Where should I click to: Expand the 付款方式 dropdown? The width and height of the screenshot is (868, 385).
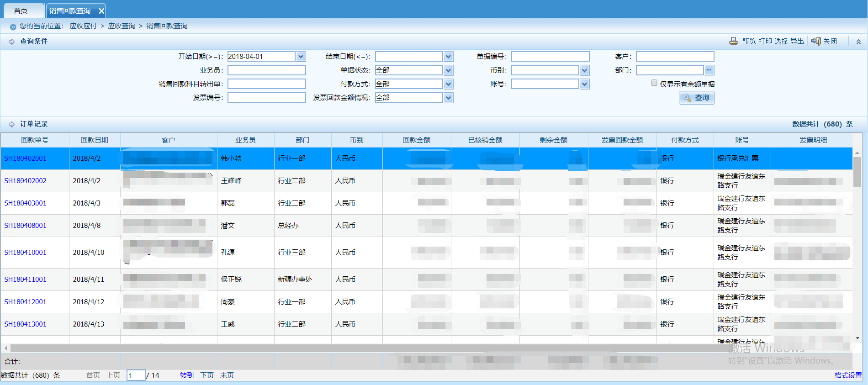(x=448, y=84)
